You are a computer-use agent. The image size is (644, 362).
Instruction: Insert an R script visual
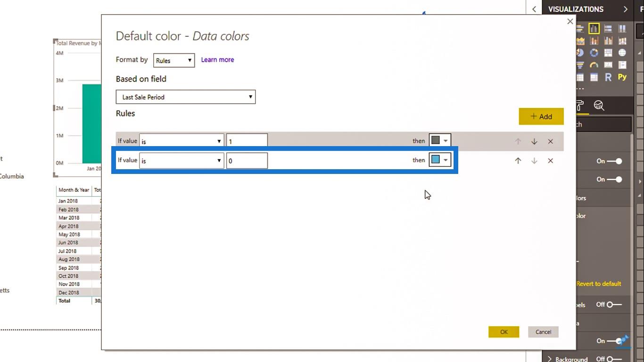pyautogui.click(x=608, y=77)
